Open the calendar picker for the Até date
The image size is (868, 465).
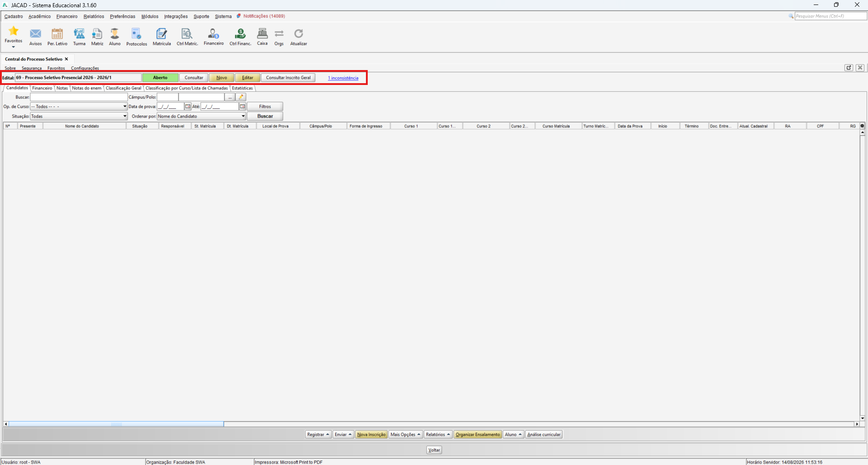pyautogui.click(x=242, y=107)
